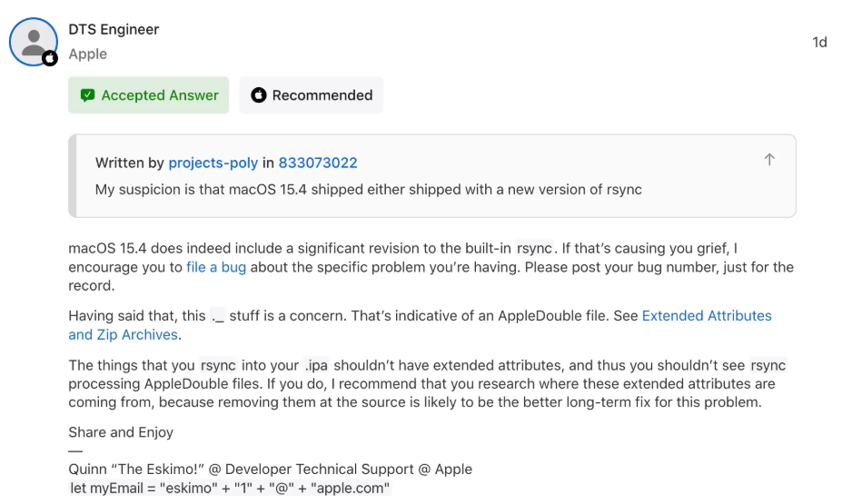Click the DTS Engineer author name
This screenshot has height=504, width=862.
point(114,29)
